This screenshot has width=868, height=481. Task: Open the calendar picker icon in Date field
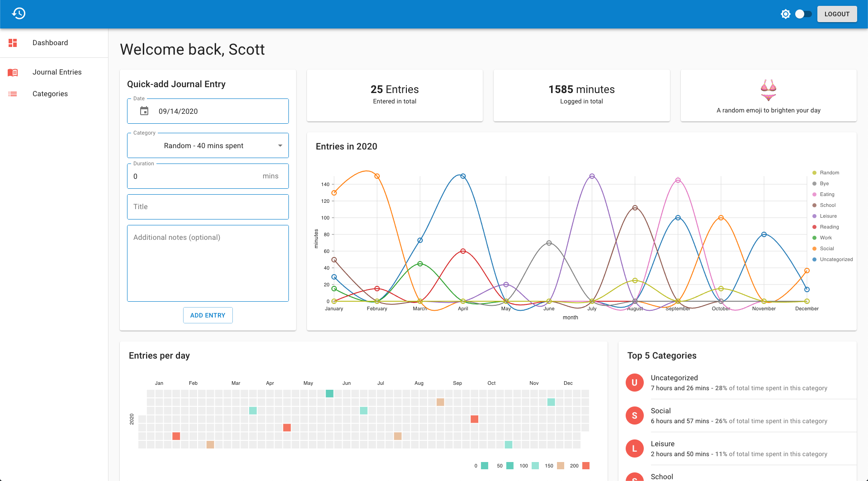[144, 111]
